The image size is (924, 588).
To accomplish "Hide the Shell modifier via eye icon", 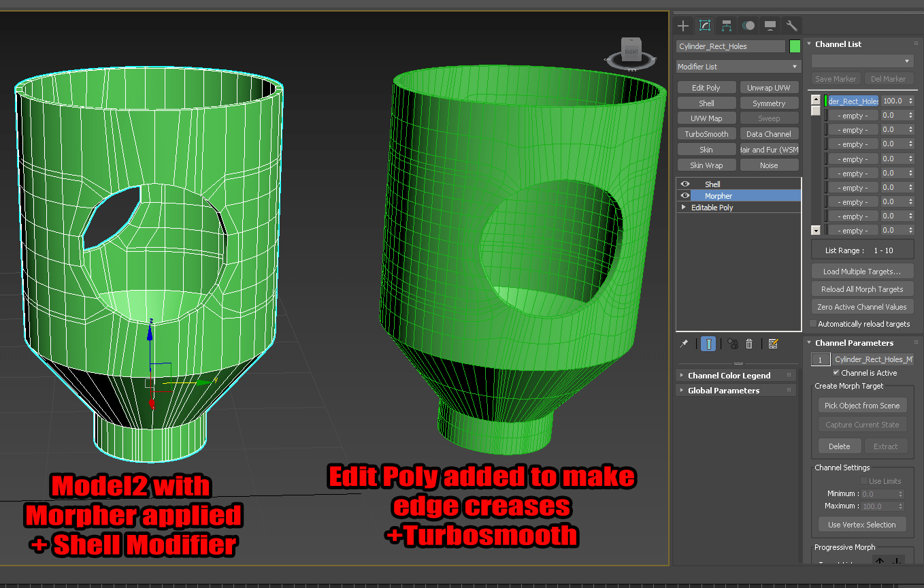I will tap(685, 184).
